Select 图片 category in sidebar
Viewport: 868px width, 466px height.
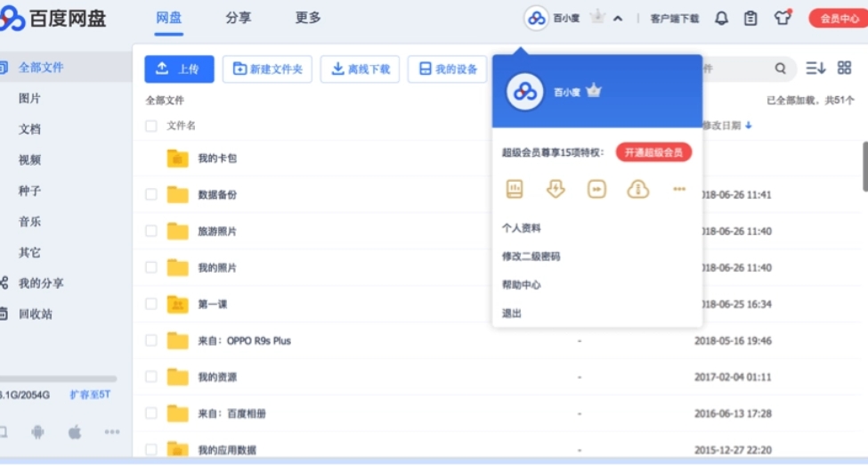(x=29, y=98)
